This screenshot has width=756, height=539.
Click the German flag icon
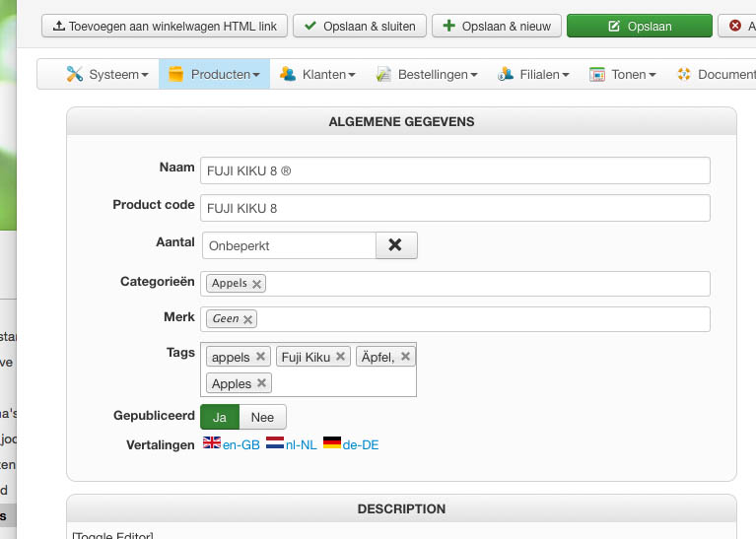tap(332, 442)
